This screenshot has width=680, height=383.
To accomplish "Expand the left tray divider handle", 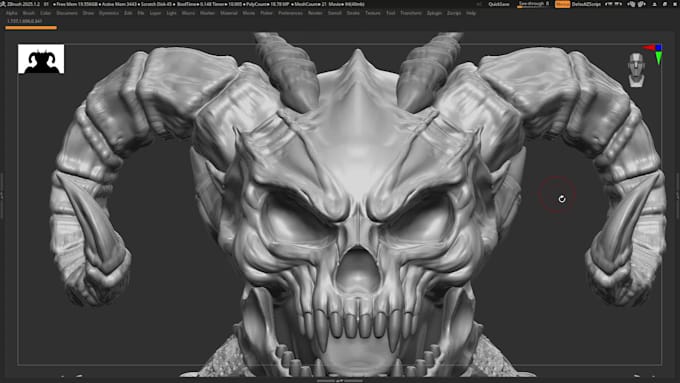I will tap(2, 195).
